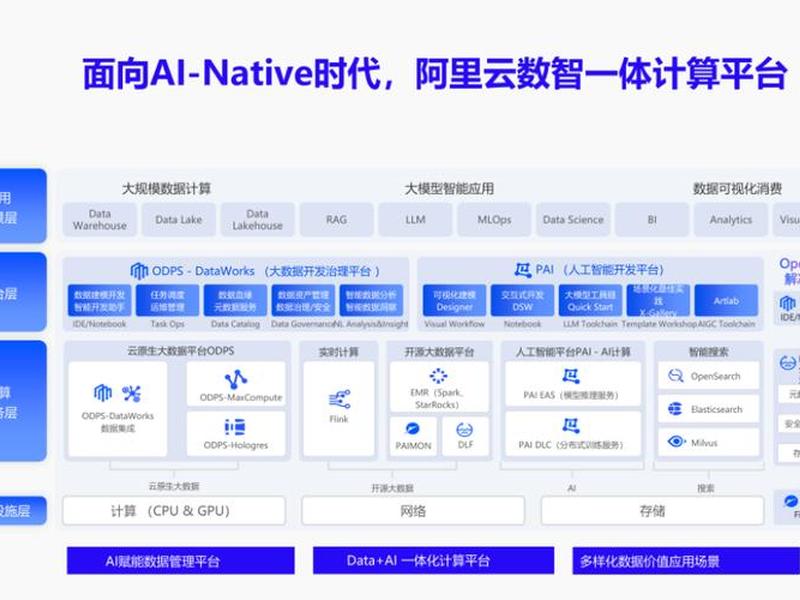Click the ODPS DataWorks logo icon in header
Screen dimensions: 800x600
[139, 271]
